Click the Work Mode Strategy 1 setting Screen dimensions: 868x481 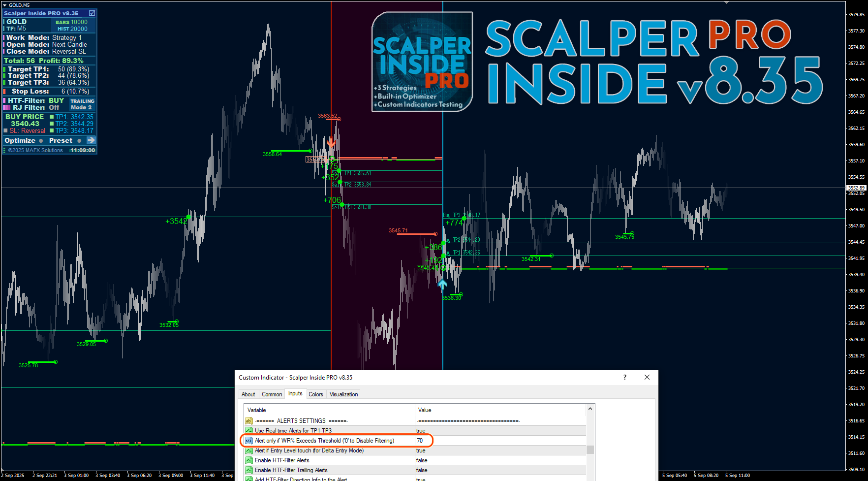point(44,37)
